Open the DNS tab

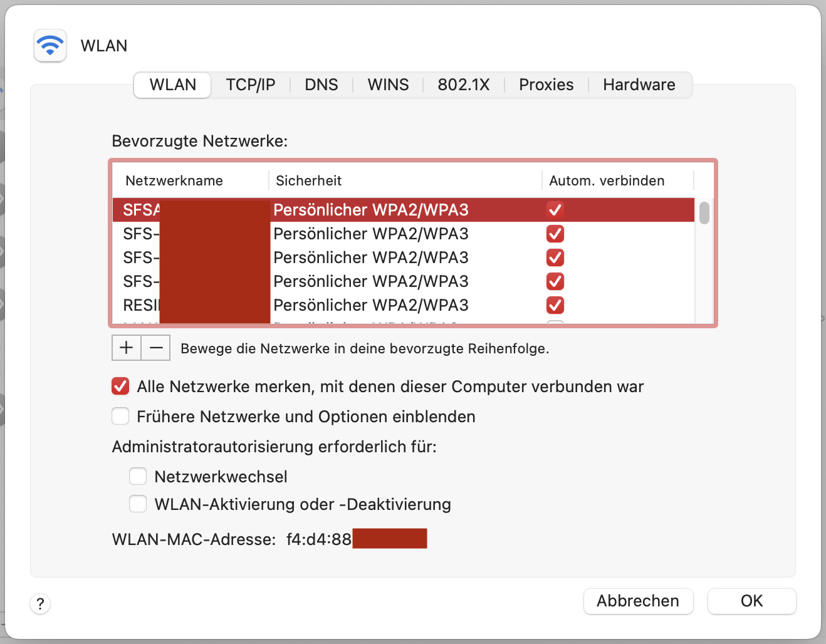click(x=321, y=85)
